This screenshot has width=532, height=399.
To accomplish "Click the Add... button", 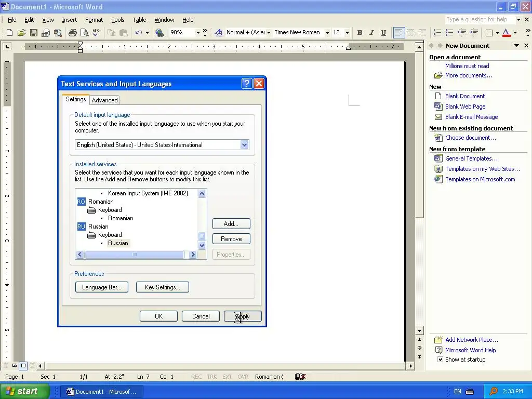I will [x=231, y=224].
